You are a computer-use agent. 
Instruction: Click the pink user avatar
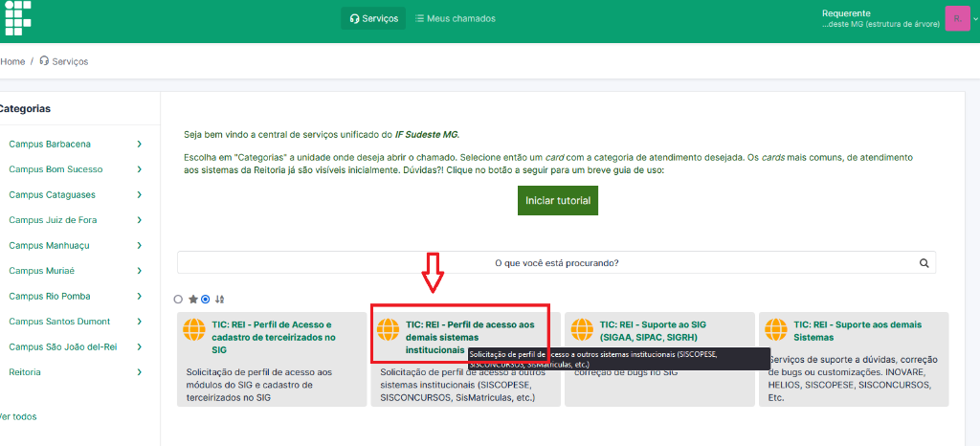(956, 18)
